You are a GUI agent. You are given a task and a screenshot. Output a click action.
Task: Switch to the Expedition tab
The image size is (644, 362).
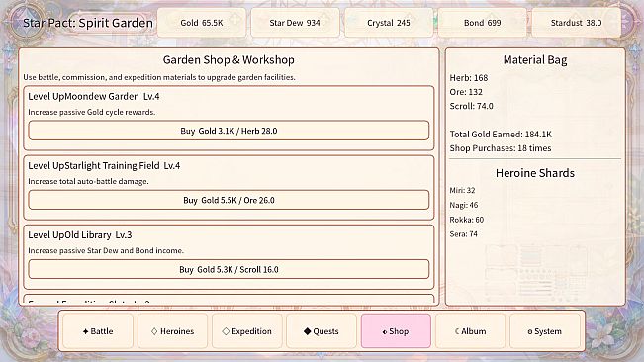[x=247, y=331]
